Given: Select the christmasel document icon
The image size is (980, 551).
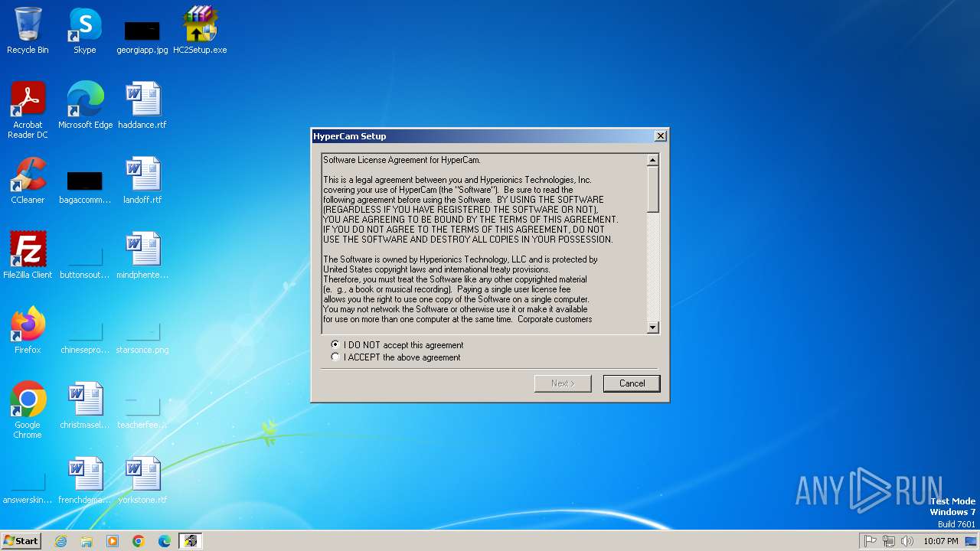Looking at the screenshot, I should click(x=85, y=406).
